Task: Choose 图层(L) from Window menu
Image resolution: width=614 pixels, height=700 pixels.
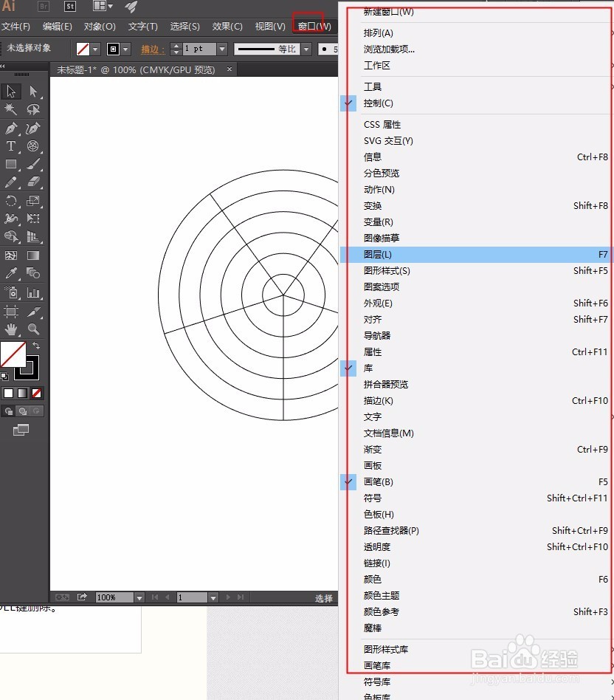Action: [x=476, y=255]
